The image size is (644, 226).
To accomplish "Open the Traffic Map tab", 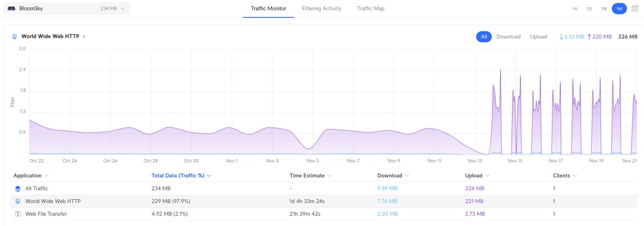I will [370, 9].
